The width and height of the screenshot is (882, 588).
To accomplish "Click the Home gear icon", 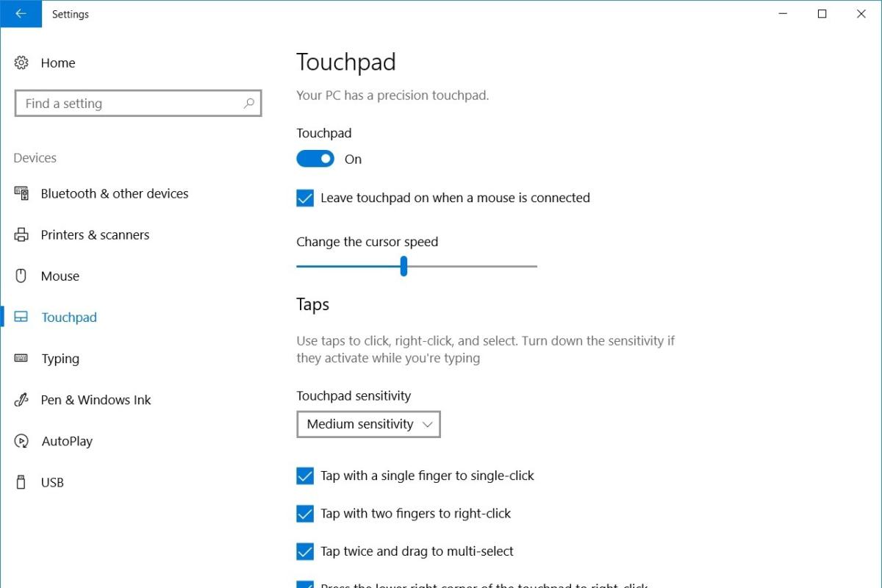I will 21,63.
